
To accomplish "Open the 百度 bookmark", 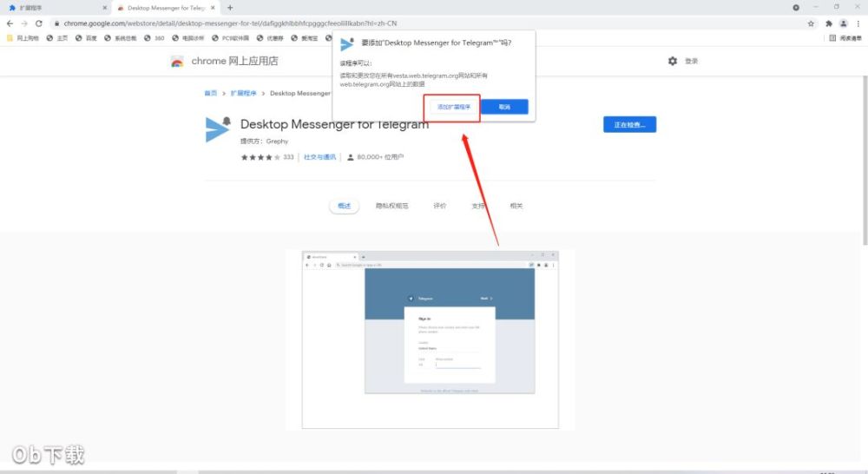I will [x=86, y=38].
